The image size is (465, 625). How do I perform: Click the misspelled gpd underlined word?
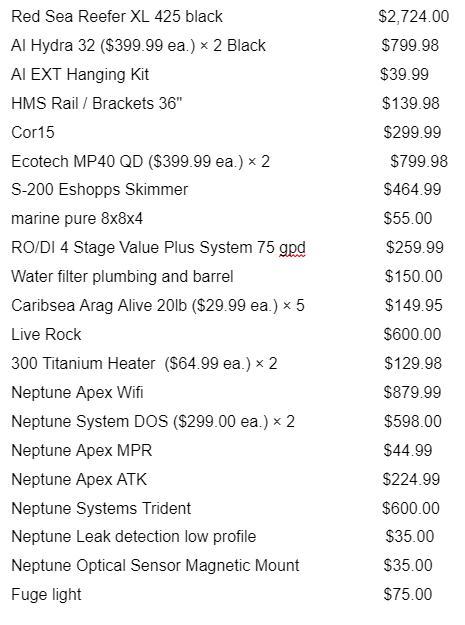pos(292,249)
